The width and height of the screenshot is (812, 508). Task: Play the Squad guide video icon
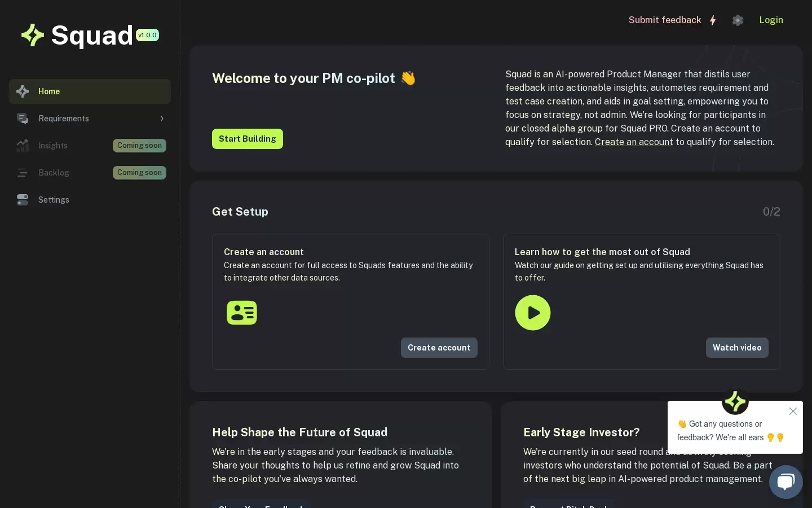533,313
